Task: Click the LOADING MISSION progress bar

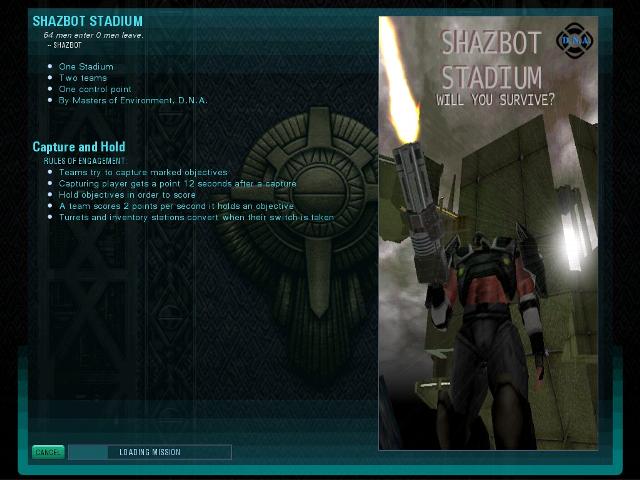Action: (150, 452)
